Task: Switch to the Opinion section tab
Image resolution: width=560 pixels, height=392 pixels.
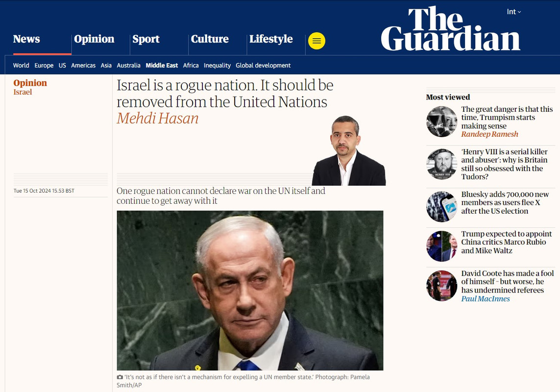Action: (94, 39)
